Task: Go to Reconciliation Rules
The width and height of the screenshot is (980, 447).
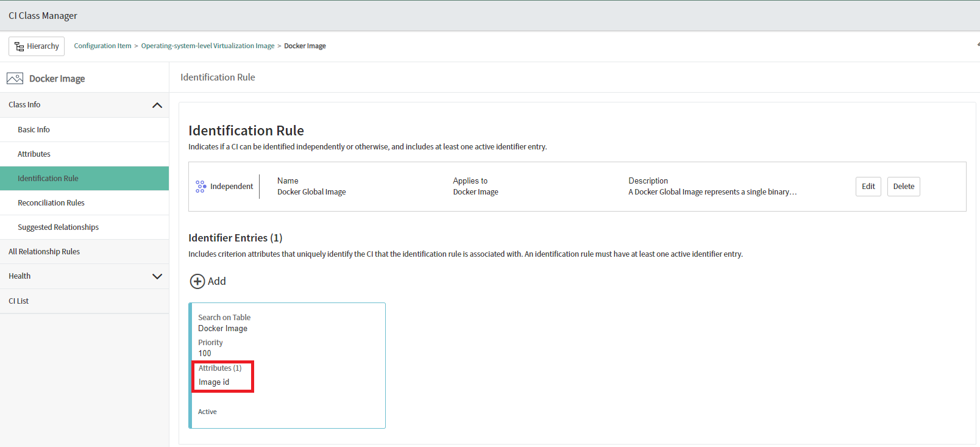Action: pos(51,203)
